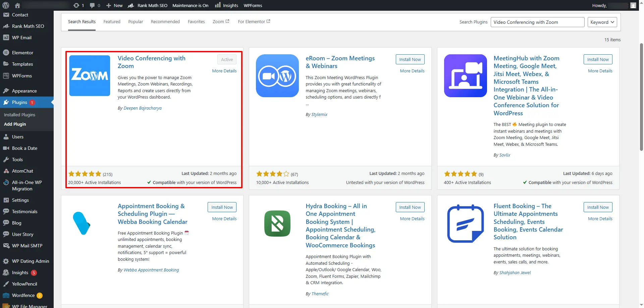Open New menu in admin bar
The height and width of the screenshot is (308, 644).
point(114,5)
